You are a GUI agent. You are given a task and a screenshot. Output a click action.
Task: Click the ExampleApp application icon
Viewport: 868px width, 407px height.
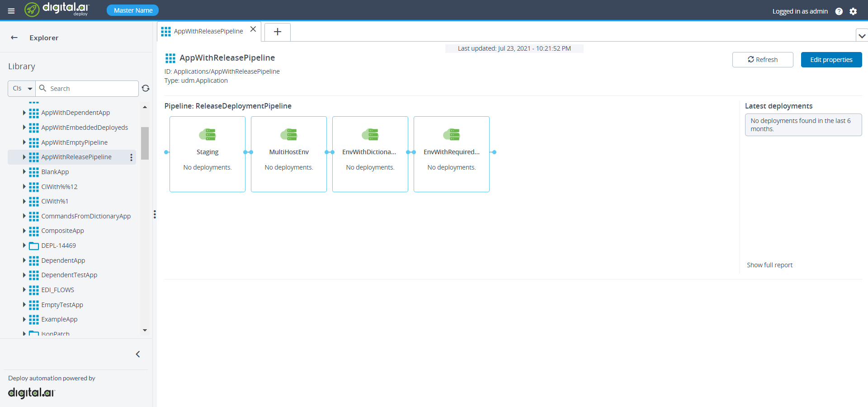point(34,319)
